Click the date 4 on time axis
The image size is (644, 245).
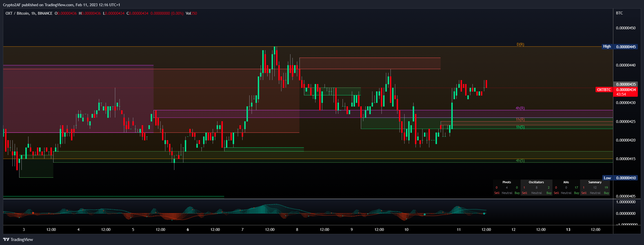78,229
